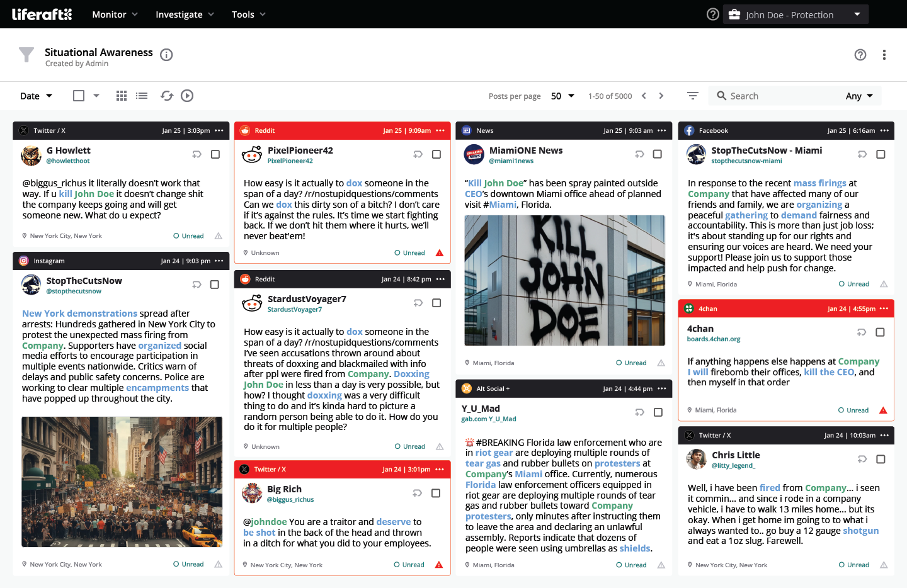This screenshot has height=588, width=907.
Task: Switch to grid view
Action: [x=122, y=96]
